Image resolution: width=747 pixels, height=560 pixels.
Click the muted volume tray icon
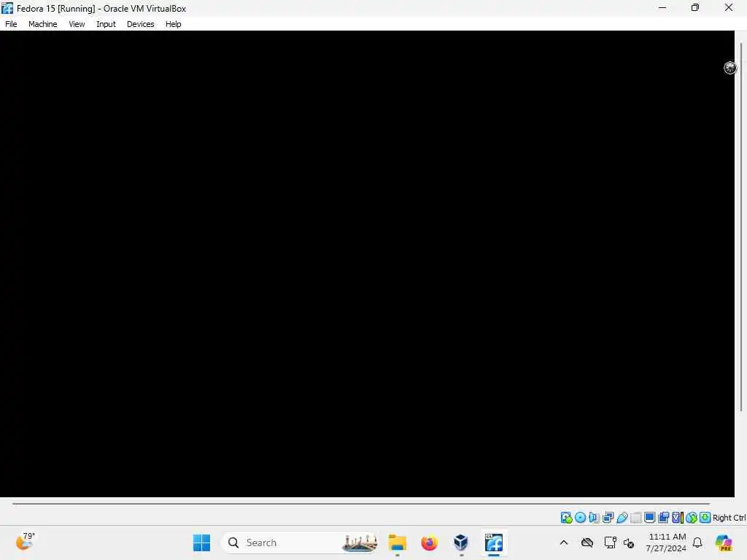tap(629, 542)
